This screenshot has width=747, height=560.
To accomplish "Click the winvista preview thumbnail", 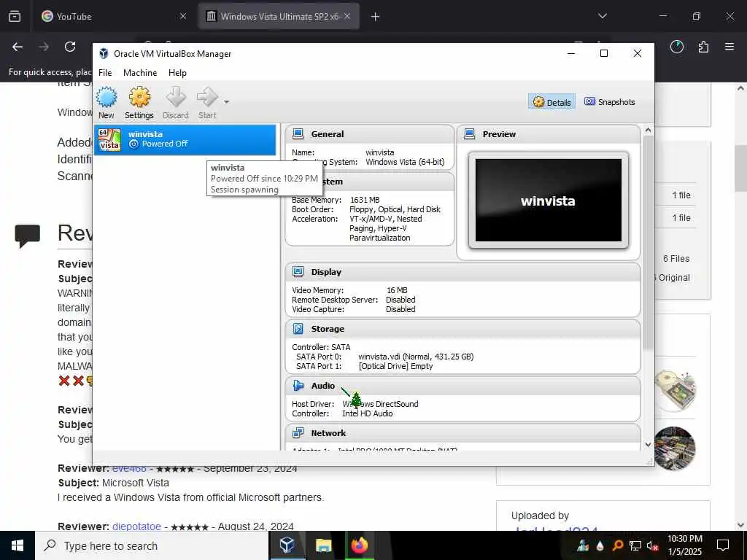I will click(x=549, y=201).
